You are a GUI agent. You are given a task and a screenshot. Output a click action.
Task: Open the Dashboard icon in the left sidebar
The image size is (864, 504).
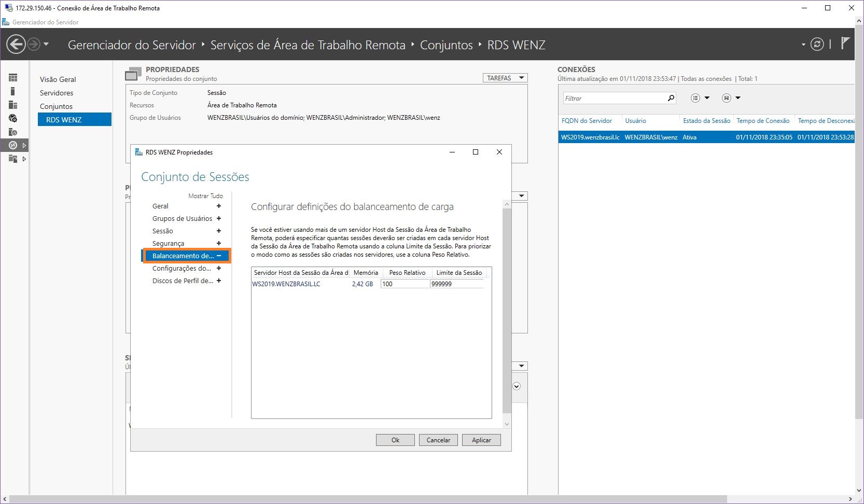(x=13, y=78)
